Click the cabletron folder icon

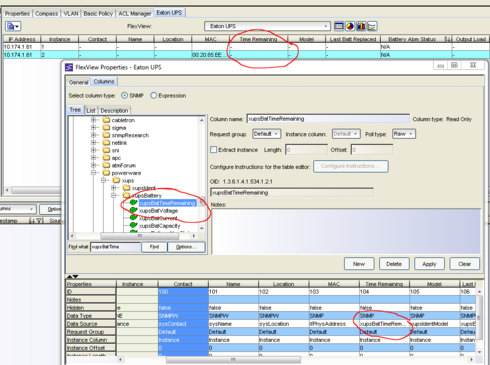click(x=106, y=120)
